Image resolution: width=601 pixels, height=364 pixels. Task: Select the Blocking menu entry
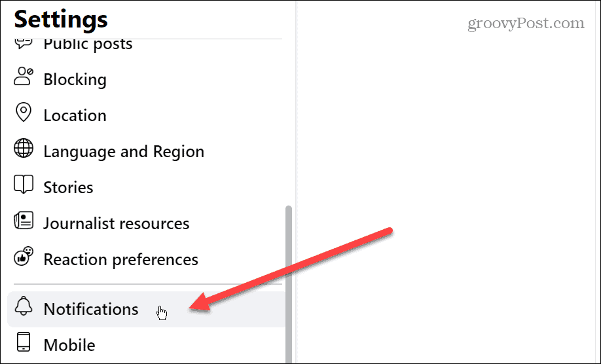(146, 79)
